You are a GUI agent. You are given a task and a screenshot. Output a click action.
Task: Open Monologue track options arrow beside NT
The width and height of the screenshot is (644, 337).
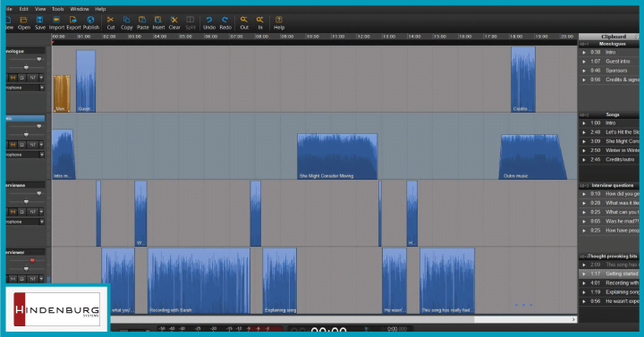[41, 78]
